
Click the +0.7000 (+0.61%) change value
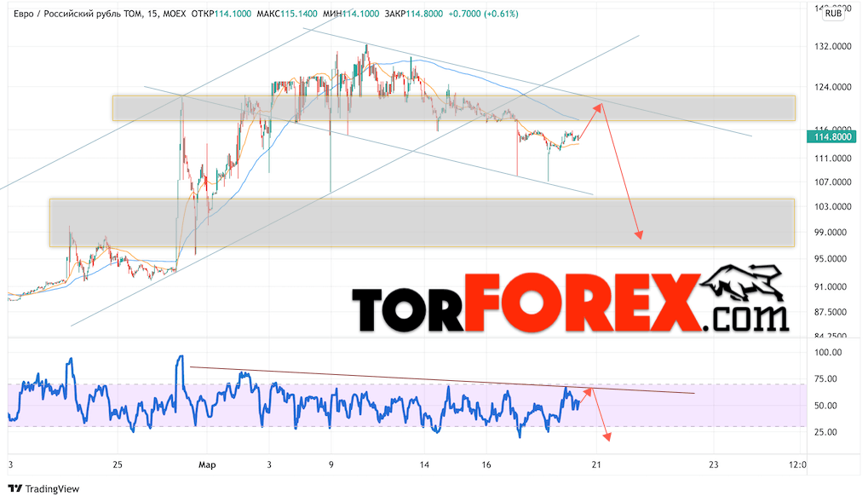[483, 14]
